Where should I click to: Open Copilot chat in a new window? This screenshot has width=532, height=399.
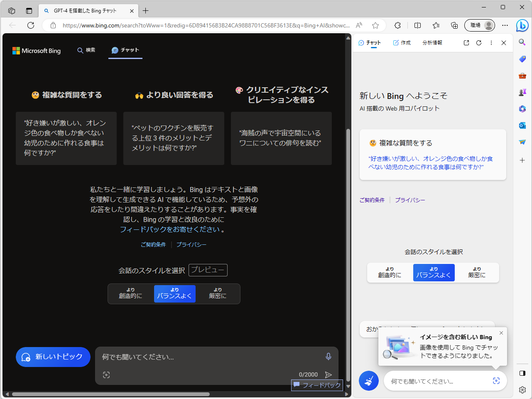click(x=466, y=42)
